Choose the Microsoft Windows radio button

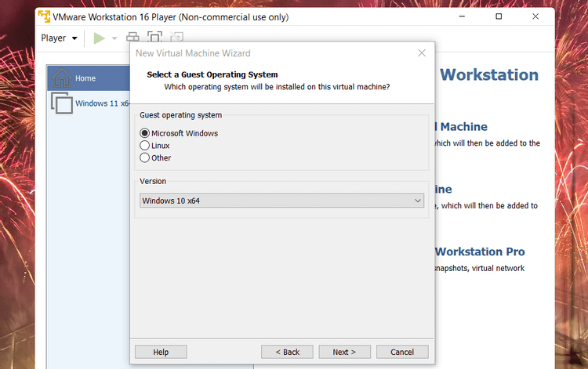coord(144,133)
